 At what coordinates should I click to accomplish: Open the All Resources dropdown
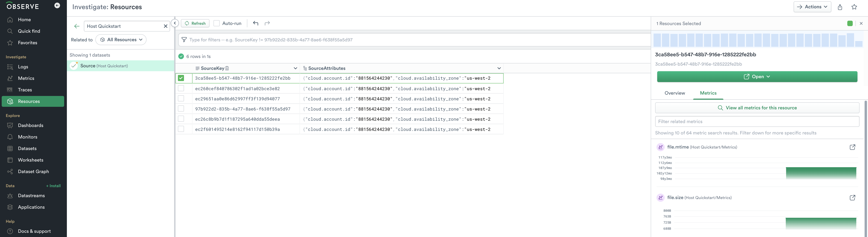point(121,40)
